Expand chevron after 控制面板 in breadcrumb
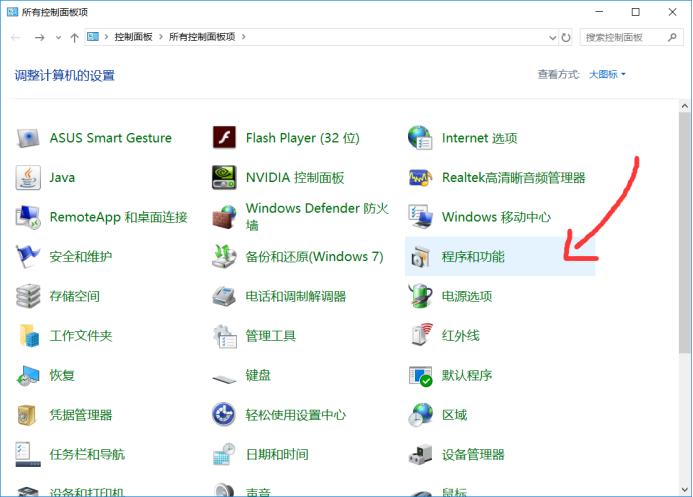Viewport: 693px width, 497px height. [x=161, y=37]
